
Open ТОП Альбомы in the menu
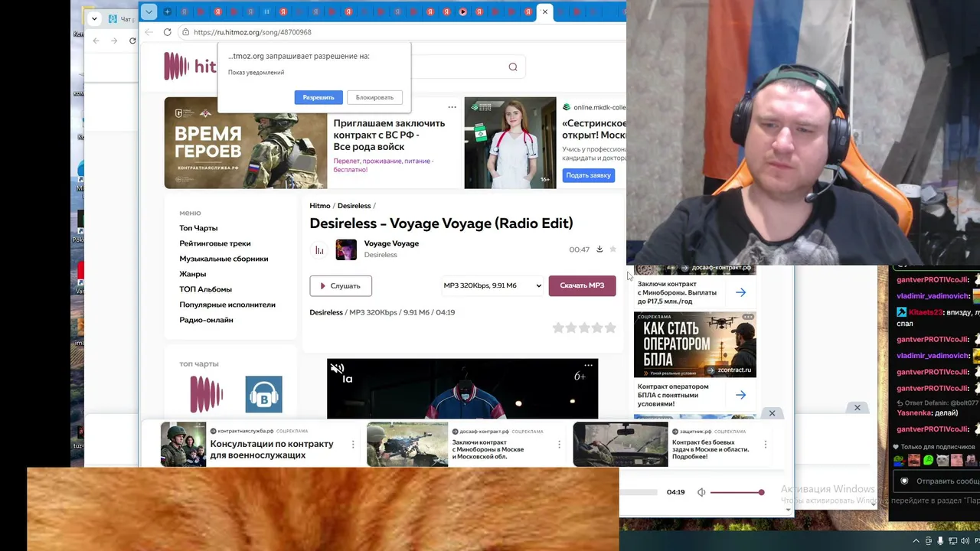tap(205, 289)
